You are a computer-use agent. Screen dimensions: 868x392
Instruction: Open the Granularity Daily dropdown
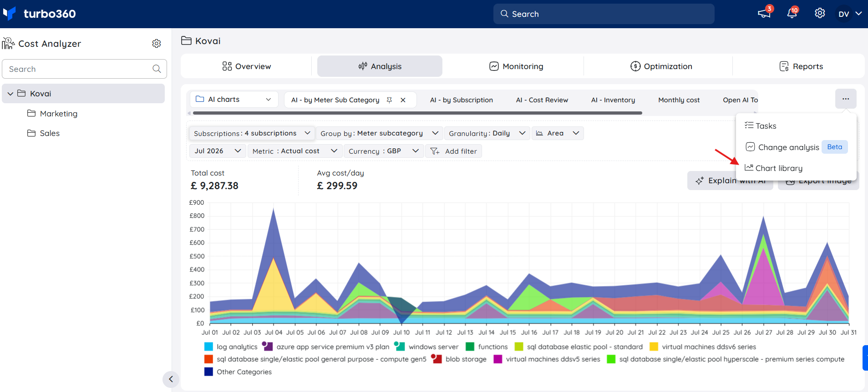coord(487,133)
